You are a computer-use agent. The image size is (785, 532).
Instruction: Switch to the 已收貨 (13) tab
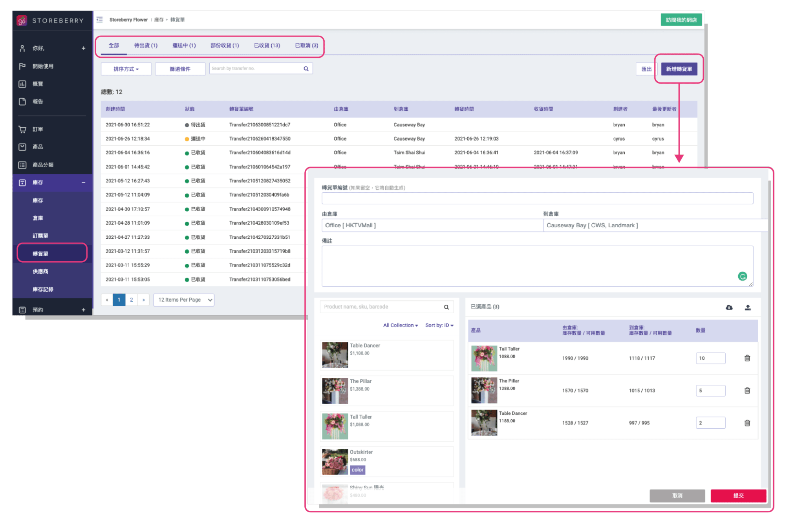coord(267,46)
